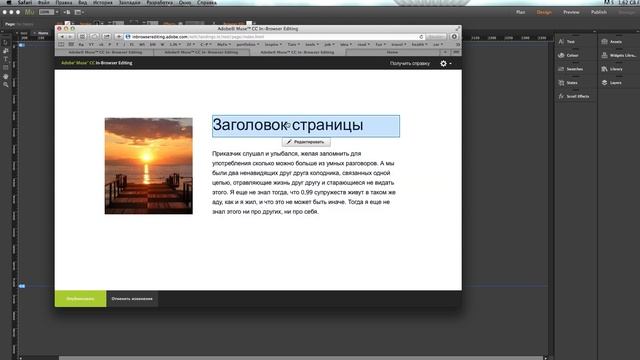The height and width of the screenshot is (360, 640).
Task: Open the Text panel in Muse
Action: point(567,42)
